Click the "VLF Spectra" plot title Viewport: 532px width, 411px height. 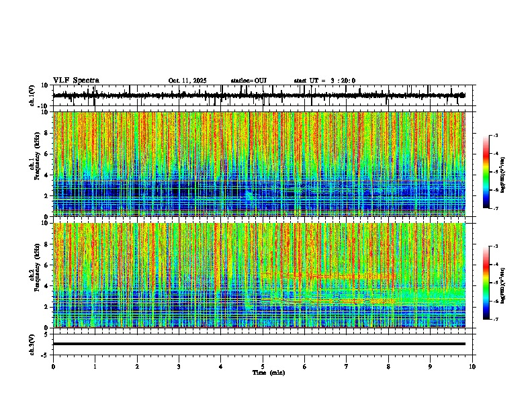tap(76, 81)
